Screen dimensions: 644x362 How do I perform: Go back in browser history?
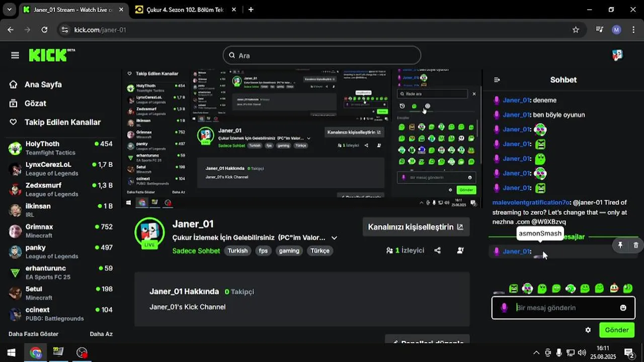(11, 30)
